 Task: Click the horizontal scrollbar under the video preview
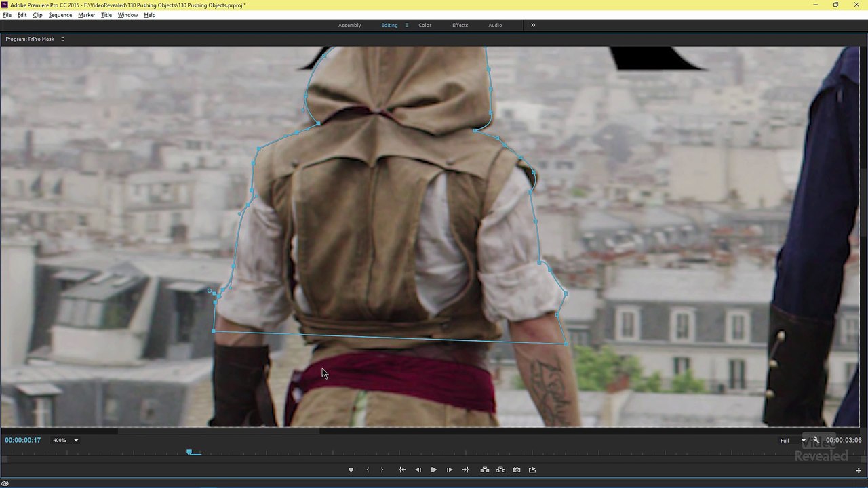(x=218, y=430)
